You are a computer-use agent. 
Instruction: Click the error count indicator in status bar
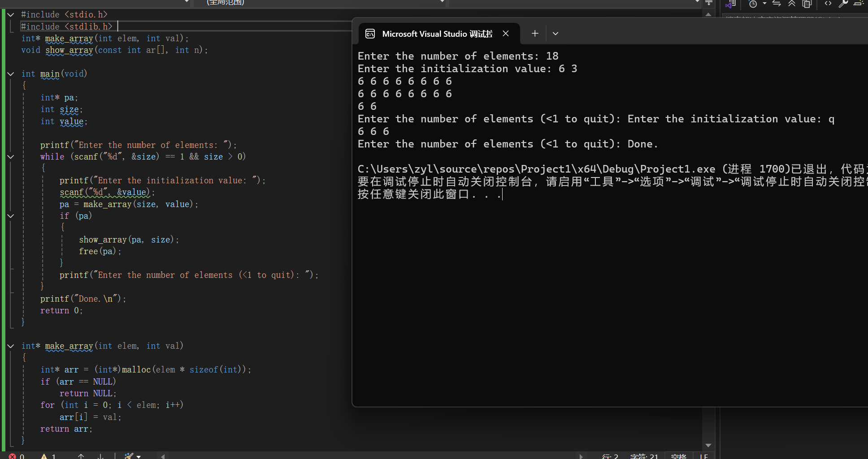(x=17, y=456)
